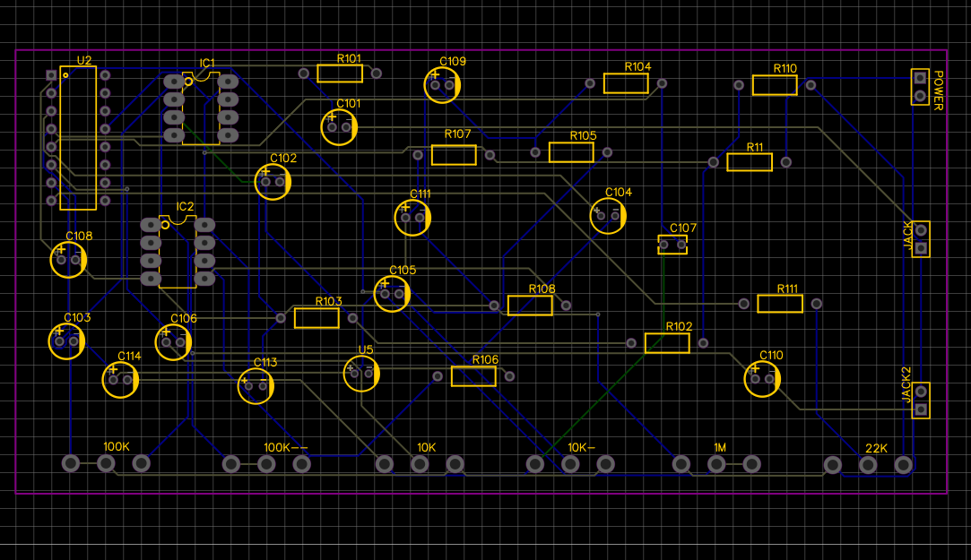Click the POWER label text
The height and width of the screenshot is (560, 971).
coord(939,90)
